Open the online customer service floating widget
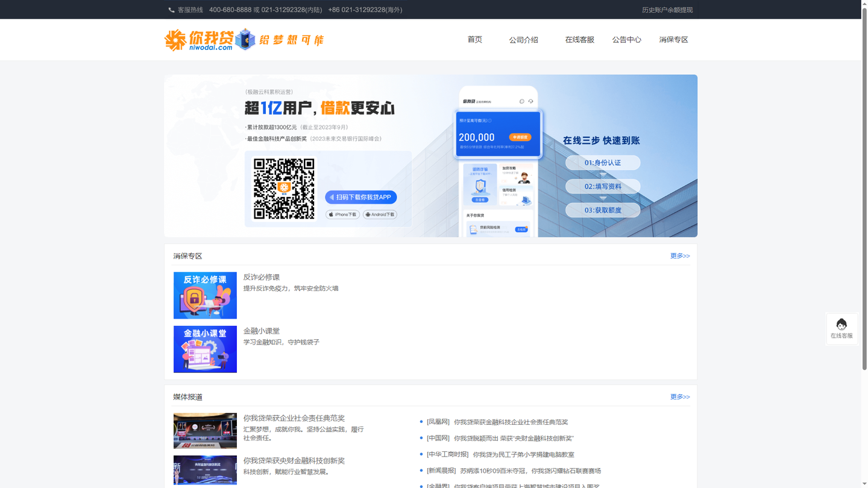 pyautogui.click(x=841, y=329)
